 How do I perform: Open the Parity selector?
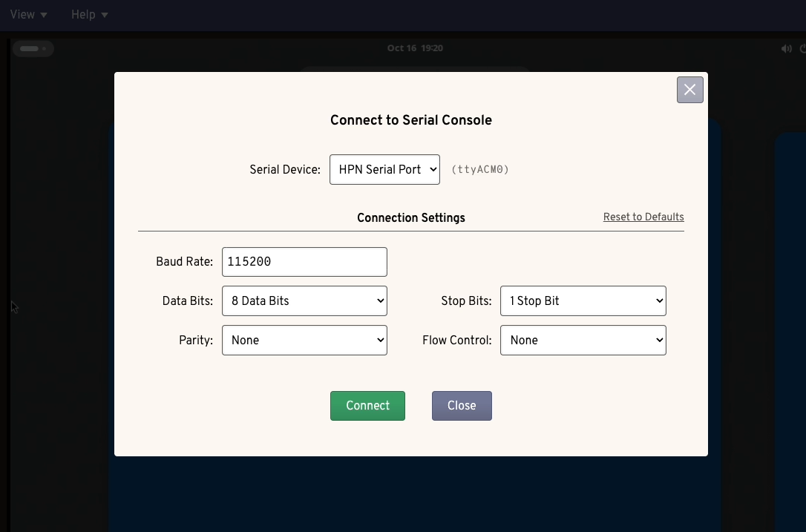304,340
